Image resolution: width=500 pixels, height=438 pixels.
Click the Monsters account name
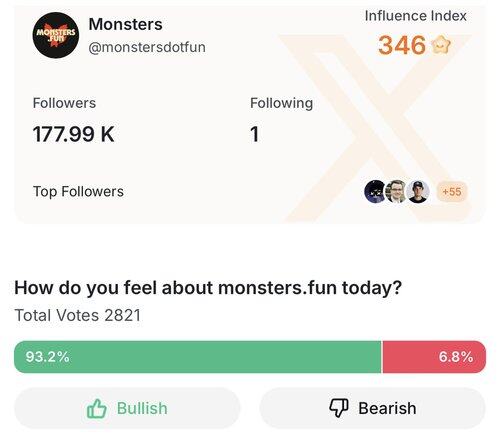(126, 24)
